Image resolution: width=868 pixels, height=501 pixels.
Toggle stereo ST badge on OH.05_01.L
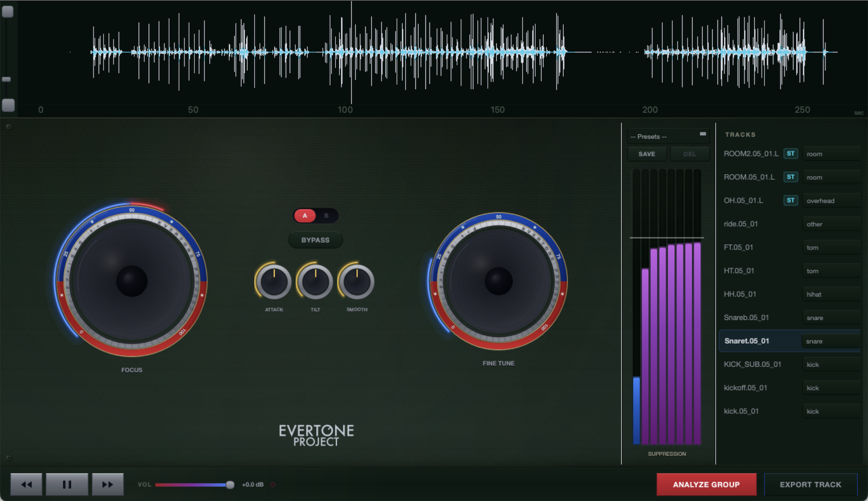click(791, 200)
